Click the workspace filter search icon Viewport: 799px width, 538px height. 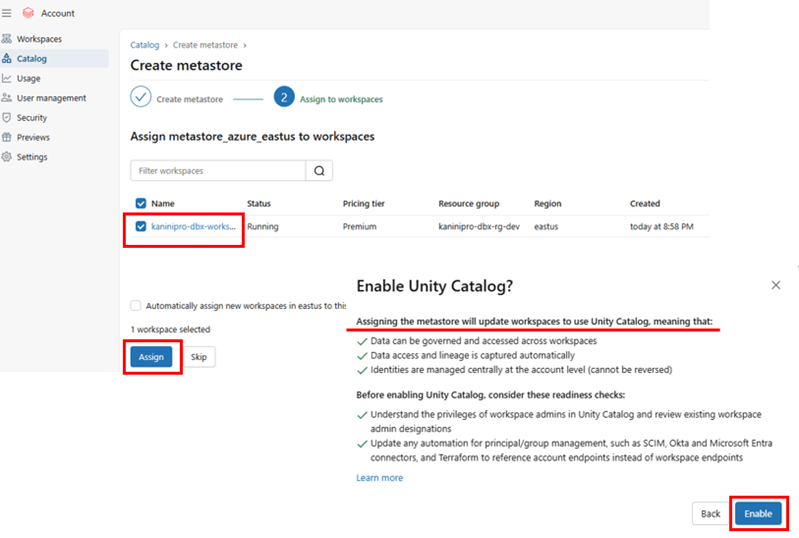click(319, 171)
